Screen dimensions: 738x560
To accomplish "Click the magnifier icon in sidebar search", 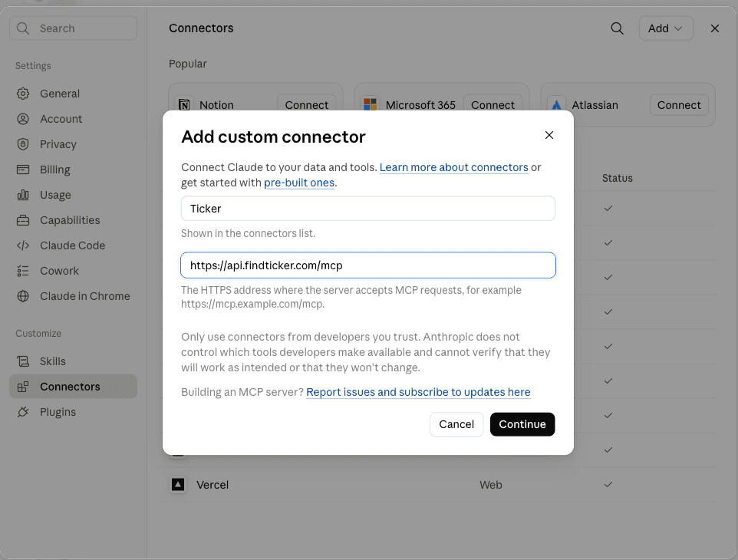I will pos(22,28).
